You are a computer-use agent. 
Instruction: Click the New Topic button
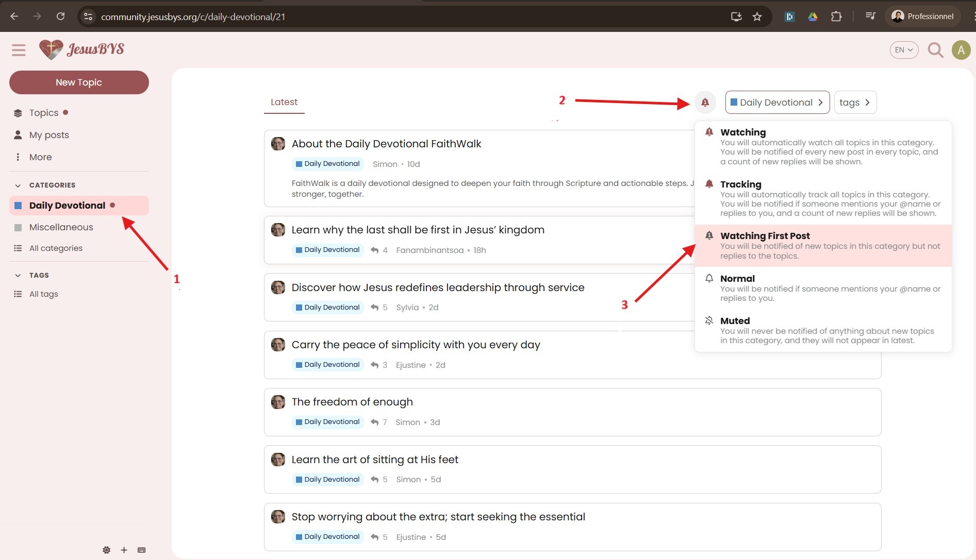(79, 82)
